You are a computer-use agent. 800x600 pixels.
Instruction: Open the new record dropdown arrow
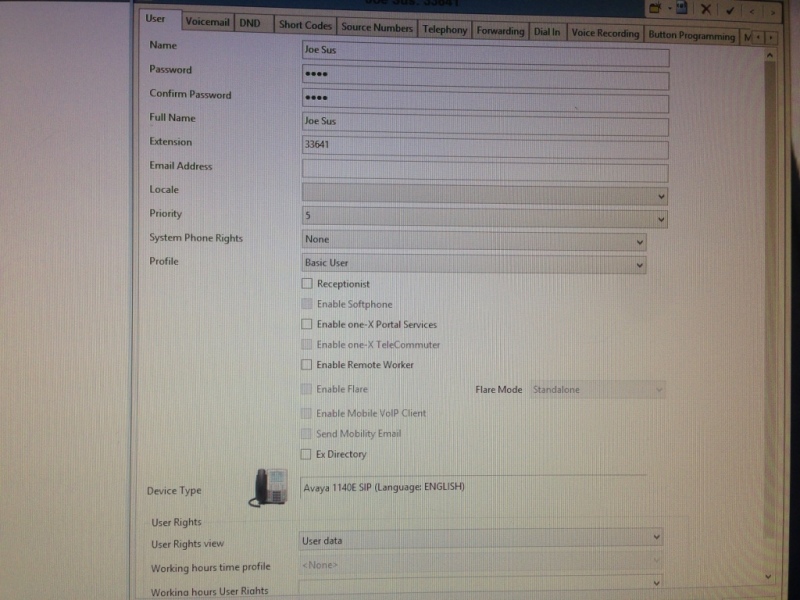[x=670, y=9]
